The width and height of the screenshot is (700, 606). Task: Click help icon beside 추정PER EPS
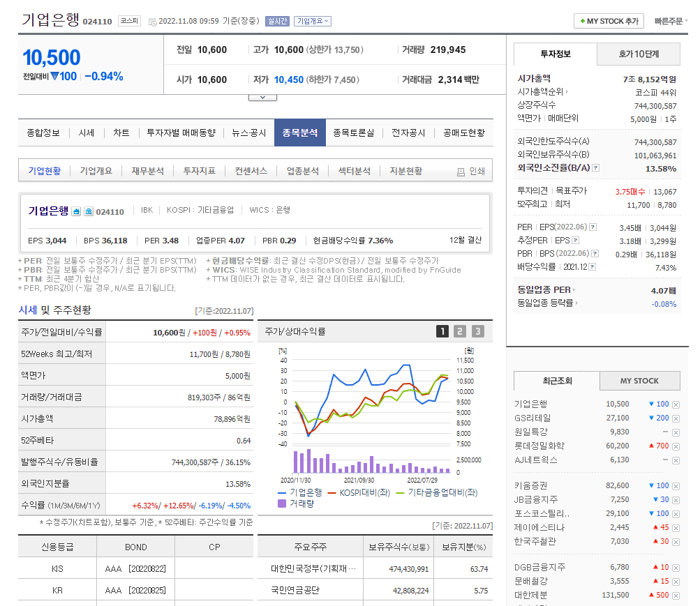tap(576, 241)
